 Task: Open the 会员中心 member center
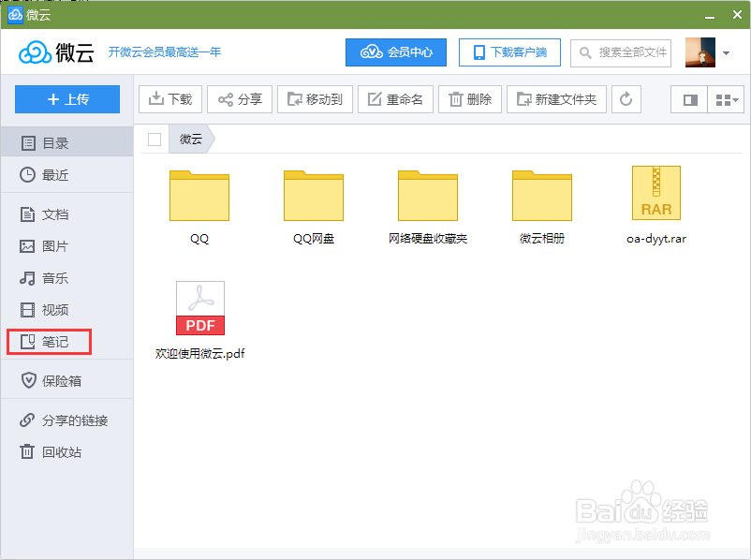[x=396, y=52]
